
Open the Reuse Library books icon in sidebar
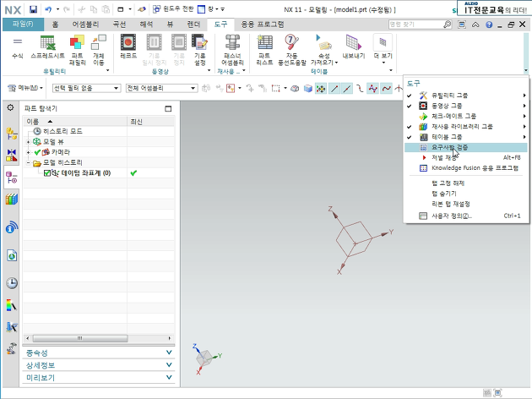point(12,199)
